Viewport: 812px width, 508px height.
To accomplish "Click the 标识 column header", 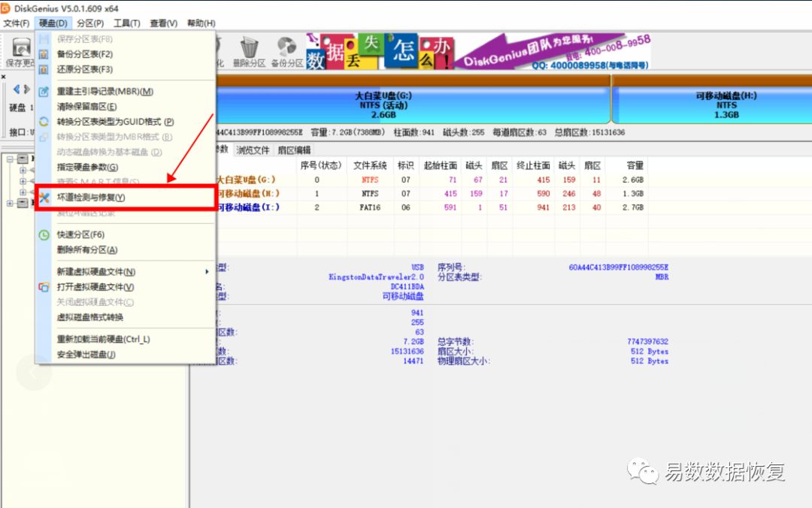I will click(x=405, y=166).
